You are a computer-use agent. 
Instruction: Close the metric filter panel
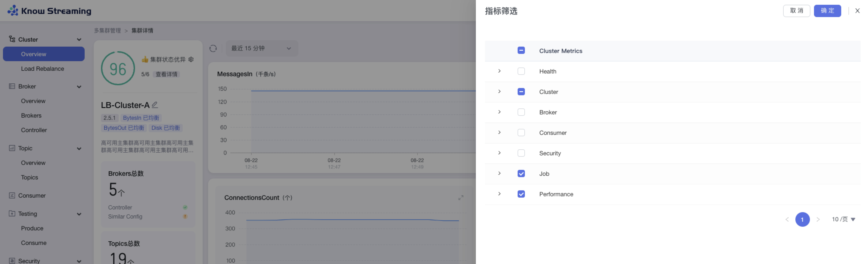click(x=857, y=11)
